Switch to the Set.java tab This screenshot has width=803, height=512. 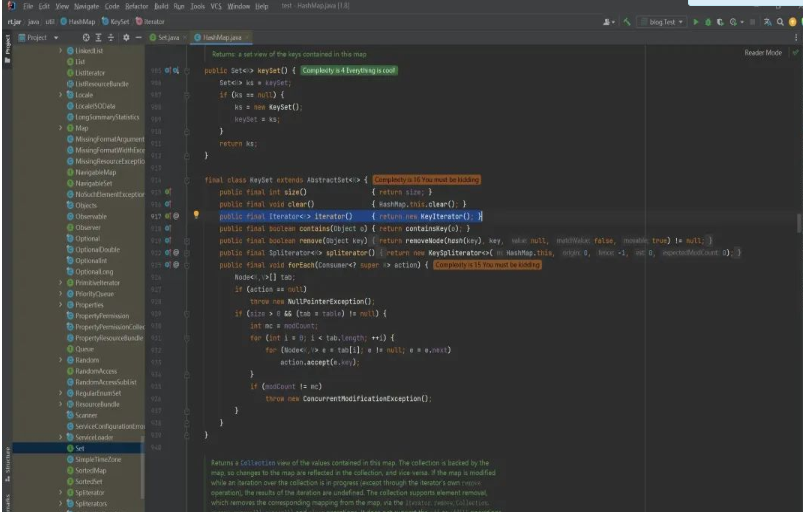[168, 37]
